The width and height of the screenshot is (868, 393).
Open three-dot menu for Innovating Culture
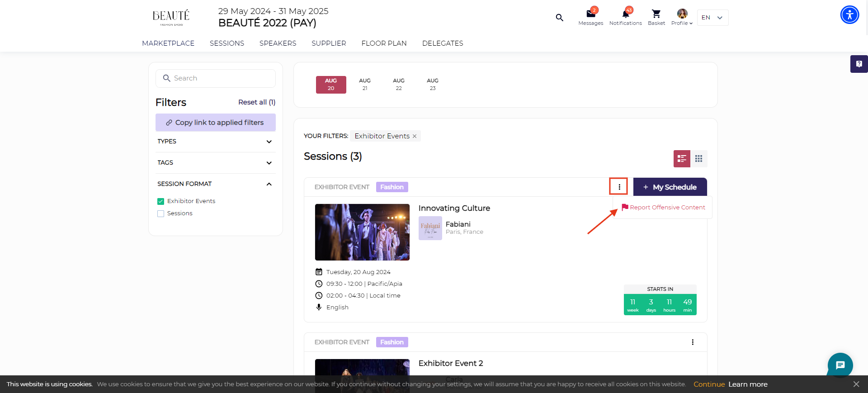(619, 187)
